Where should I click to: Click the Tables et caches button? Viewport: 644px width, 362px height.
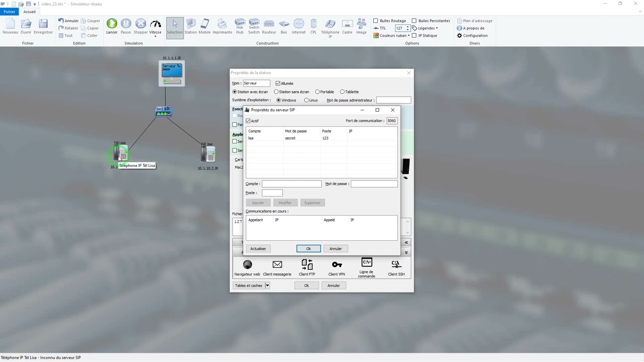pyautogui.click(x=249, y=286)
